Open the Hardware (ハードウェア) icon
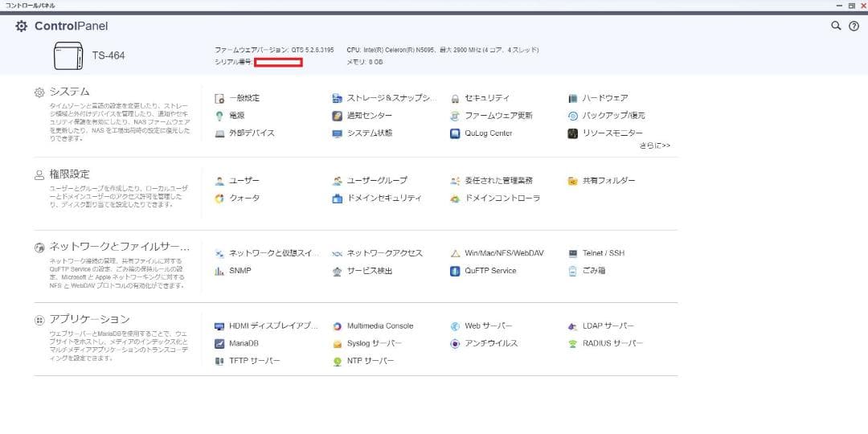868x434 pixels. click(573, 99)
